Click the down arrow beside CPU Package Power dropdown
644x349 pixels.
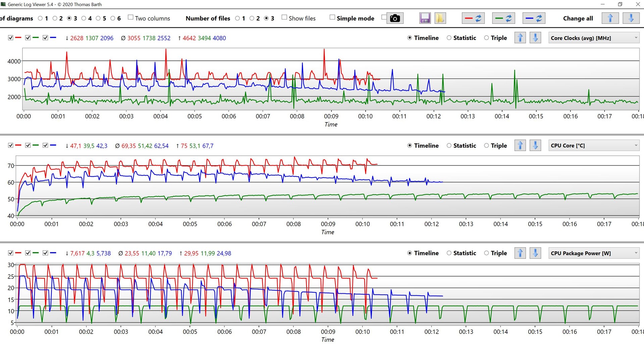click(535, 253)
